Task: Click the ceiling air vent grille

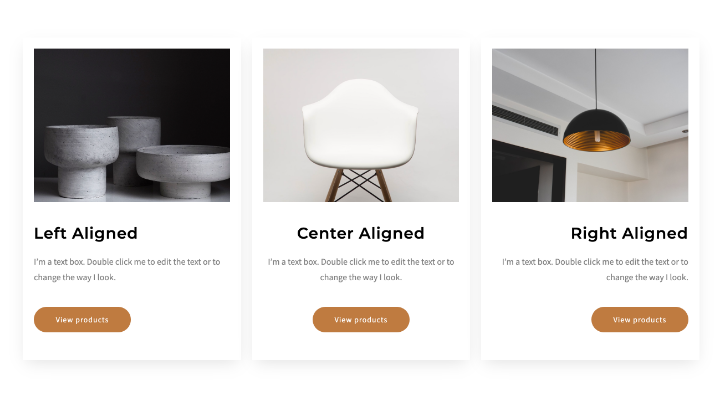Action: (x=525, y=120)
